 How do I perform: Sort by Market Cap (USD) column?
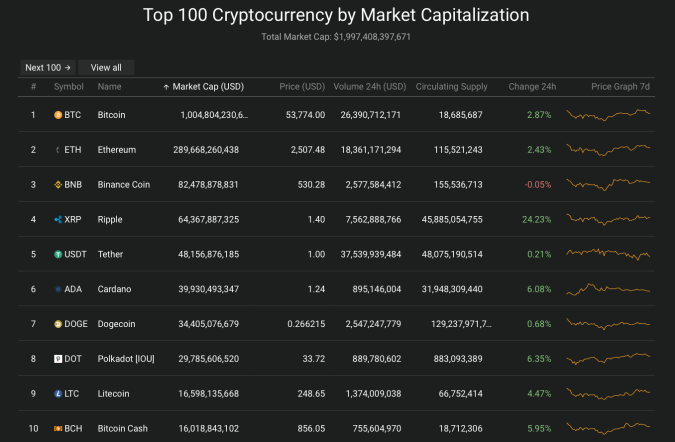pos(204,87)
